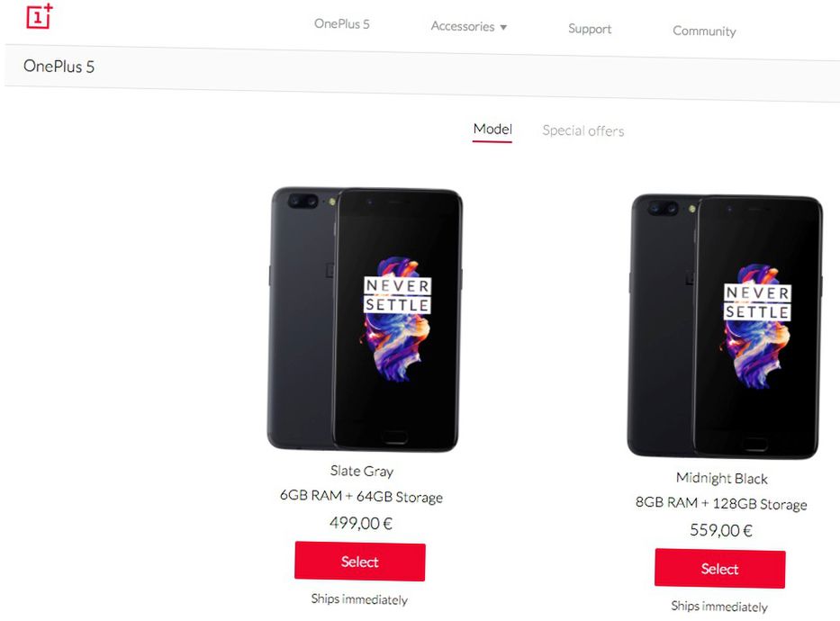Open the OnePlus 5 nav link

click(341, 24)
